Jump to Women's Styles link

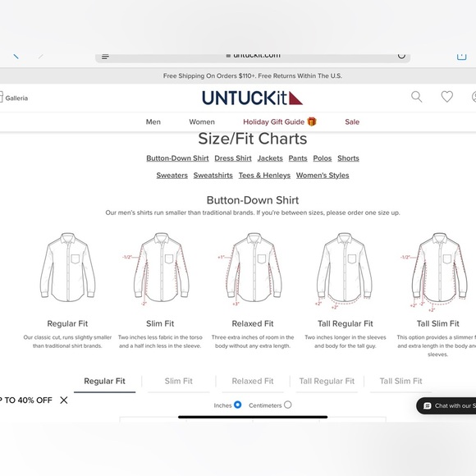click(x=323, y=176)
